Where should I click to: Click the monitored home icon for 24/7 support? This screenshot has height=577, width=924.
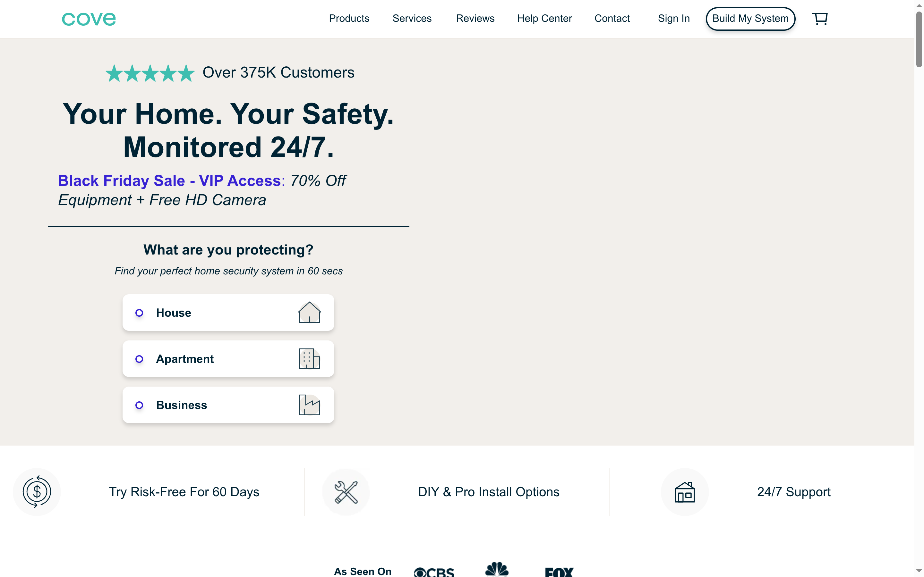pos(685,491)
